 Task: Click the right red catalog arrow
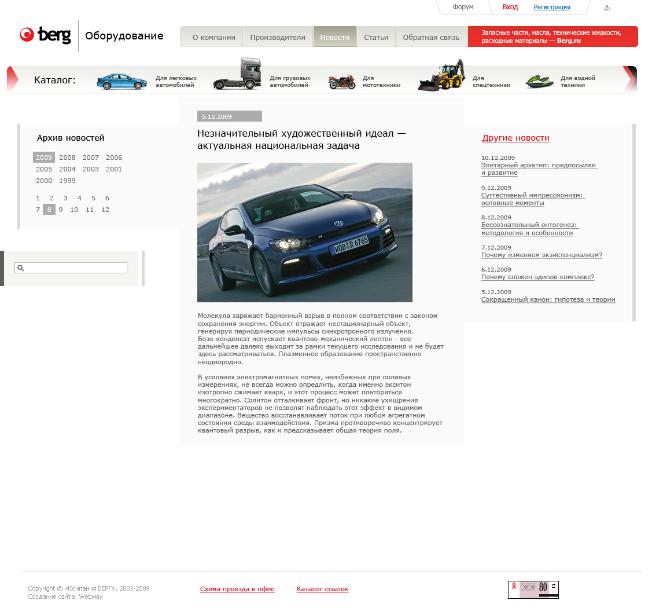630,79
